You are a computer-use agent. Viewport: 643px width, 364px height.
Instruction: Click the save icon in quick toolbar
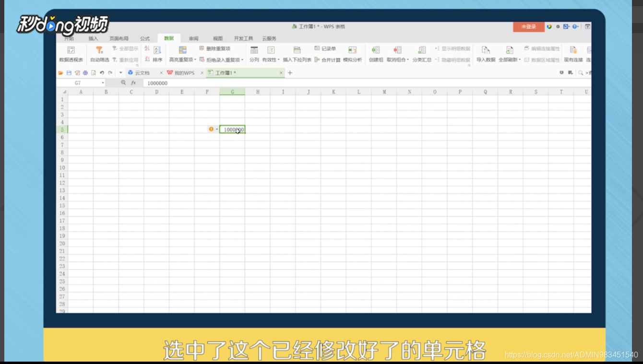point(69,73)
